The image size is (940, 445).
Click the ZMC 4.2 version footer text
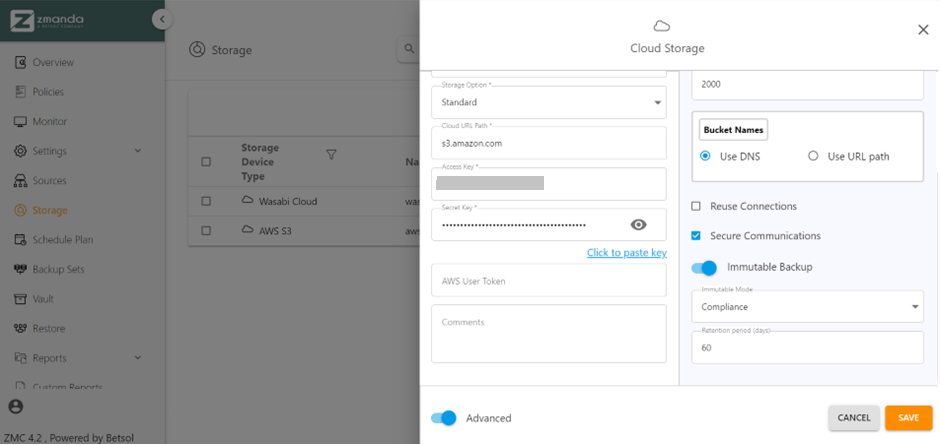69,437
